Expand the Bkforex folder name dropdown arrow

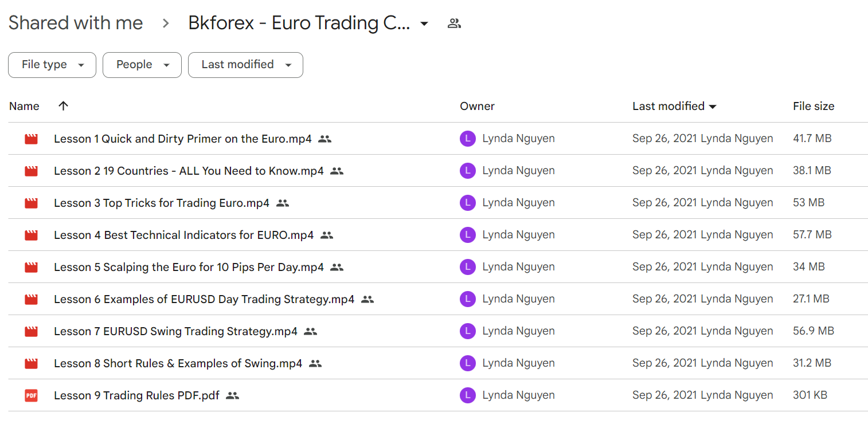[x=424, y=24]
